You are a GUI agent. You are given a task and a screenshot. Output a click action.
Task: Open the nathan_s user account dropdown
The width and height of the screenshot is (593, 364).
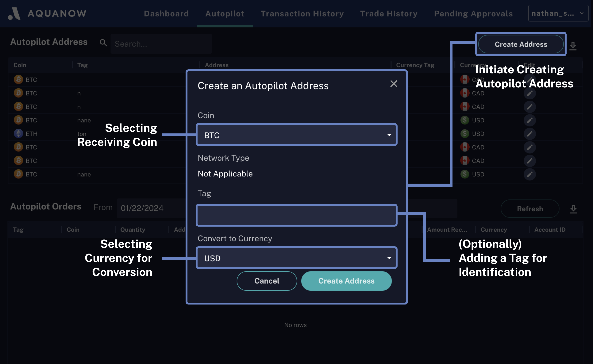point(558,13)
